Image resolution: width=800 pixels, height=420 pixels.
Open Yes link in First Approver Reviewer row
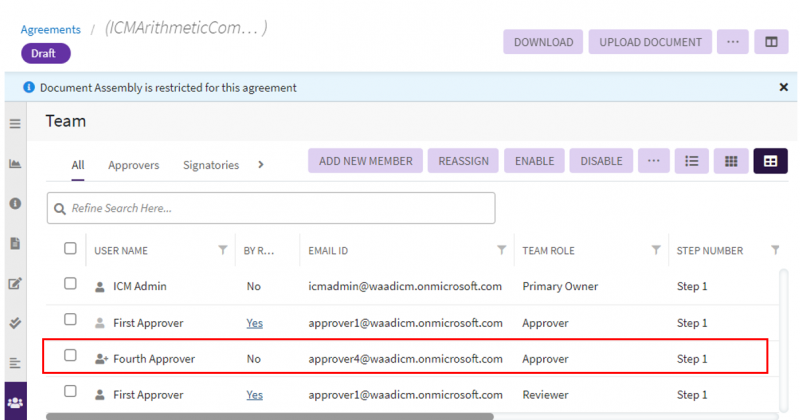tap(255, 395)
